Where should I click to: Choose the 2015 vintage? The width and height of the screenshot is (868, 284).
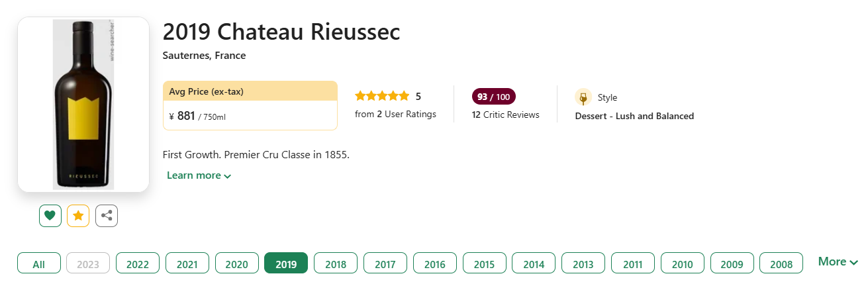[484, 263]
